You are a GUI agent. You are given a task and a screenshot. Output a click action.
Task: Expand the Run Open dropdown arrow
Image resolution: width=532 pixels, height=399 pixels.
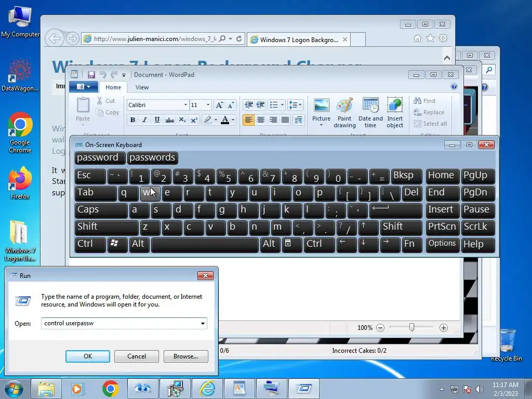point(203,323)
